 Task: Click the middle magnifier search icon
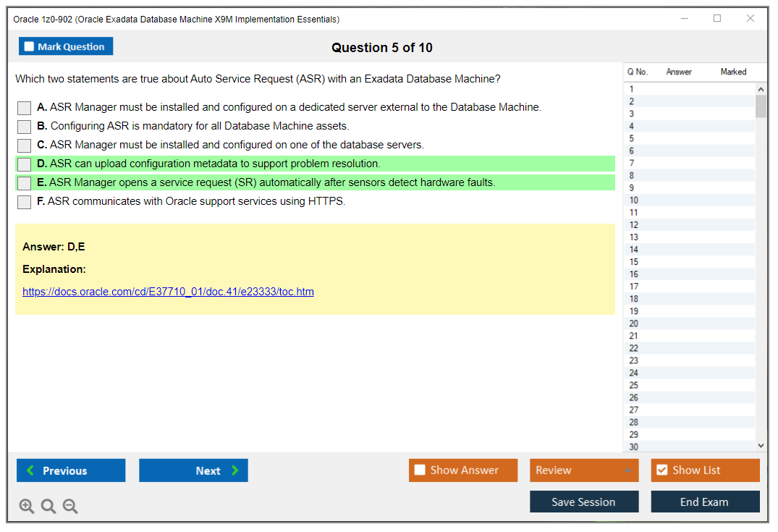coord(48,506)
